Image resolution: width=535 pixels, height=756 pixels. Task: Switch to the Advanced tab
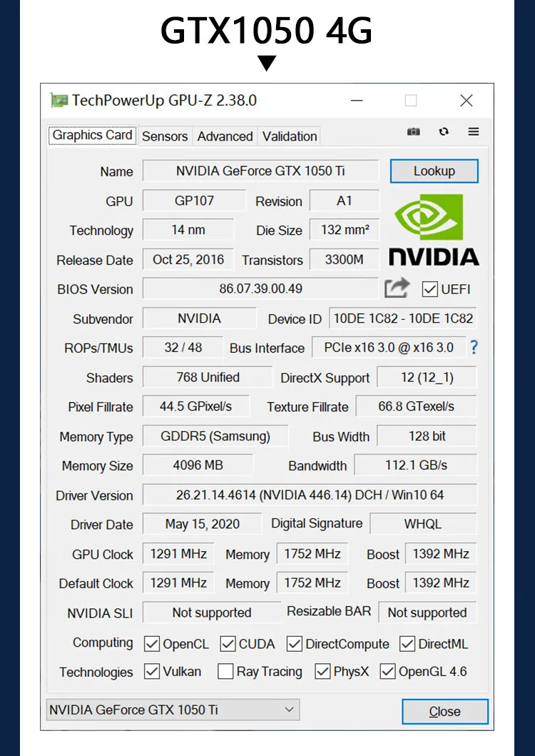pyautogui.click(x=225, y=136)
